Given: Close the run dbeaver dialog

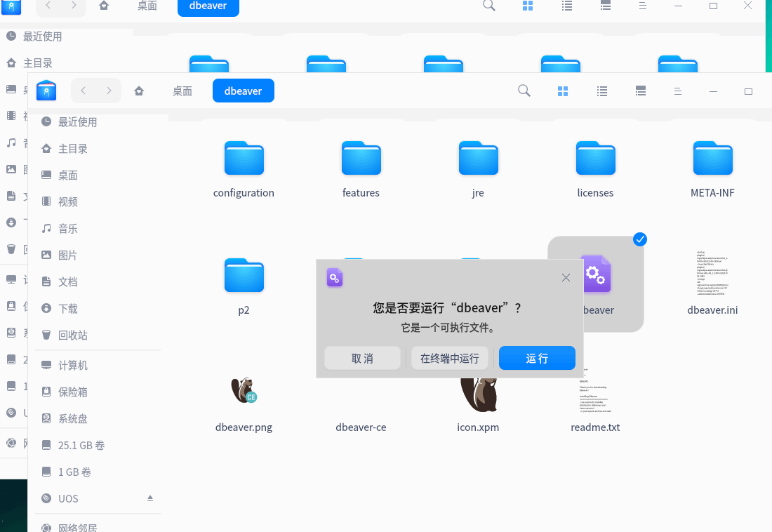Looking at the screenshot, I should (x=566, y=278).
